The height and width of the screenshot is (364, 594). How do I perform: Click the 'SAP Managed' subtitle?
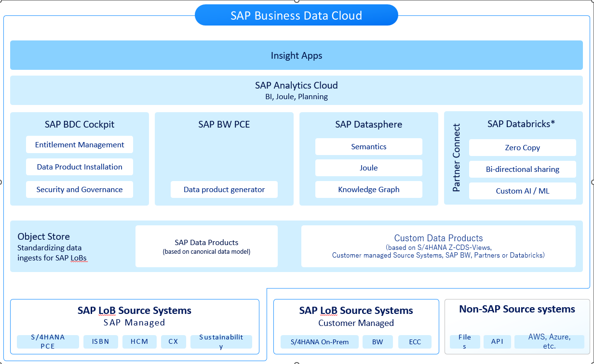pyautogui.click(x=135, y=323)
